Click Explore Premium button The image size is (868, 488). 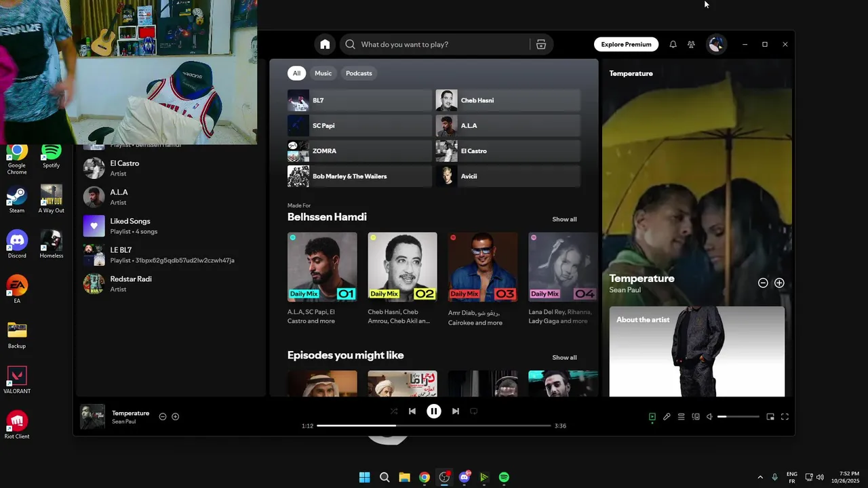tap(626, 44)
